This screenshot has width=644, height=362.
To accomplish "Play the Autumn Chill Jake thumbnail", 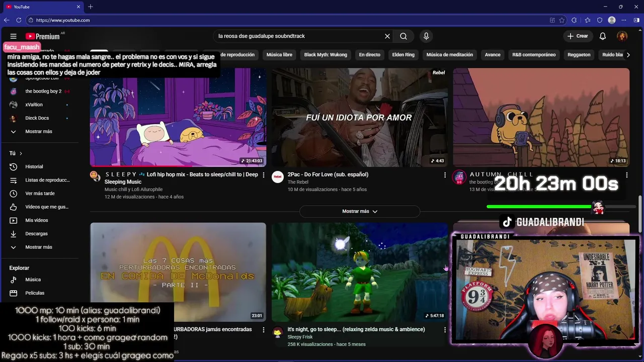I will click(x=541, y=117).
